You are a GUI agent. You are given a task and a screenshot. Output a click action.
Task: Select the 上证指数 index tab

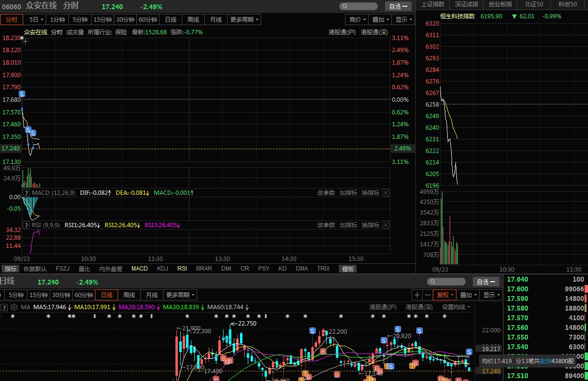click(x=432, y=4)
